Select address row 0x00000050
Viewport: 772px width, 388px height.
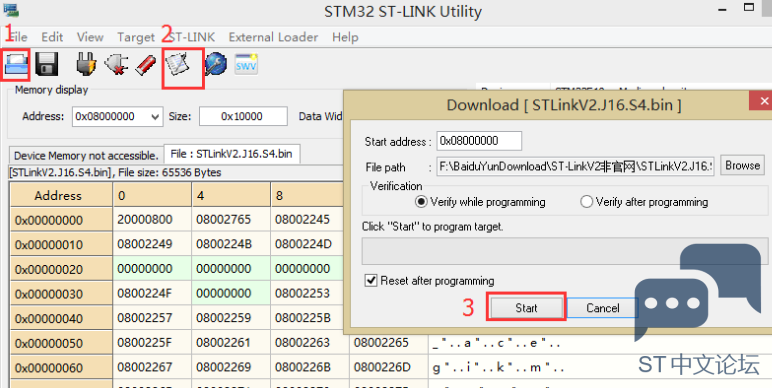(61, 343)
